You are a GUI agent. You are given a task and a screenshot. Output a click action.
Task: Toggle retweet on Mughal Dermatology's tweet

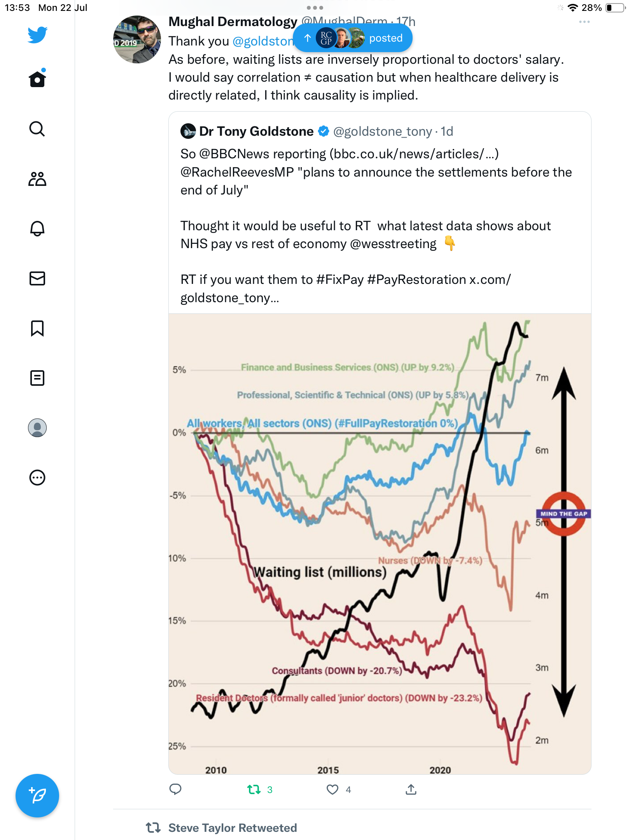coord(254,789)
